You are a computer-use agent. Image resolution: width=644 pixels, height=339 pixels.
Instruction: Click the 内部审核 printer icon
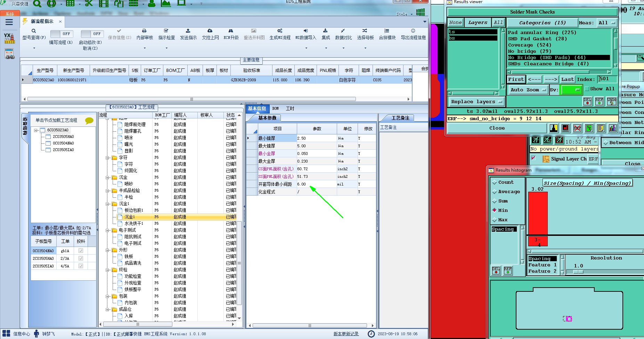(x=144, y=31)
